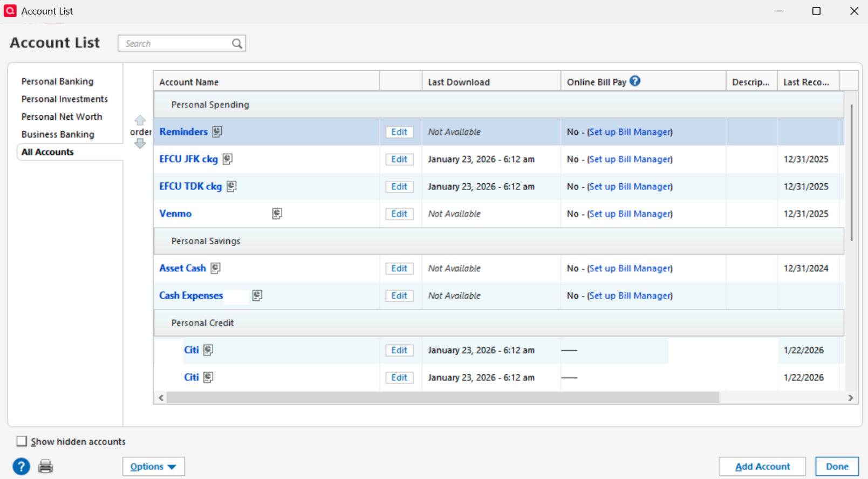The height and width of the screenshot is (479, 868).
Task: Click Set up Bill Manager for EFCU TDK ckg
Action: tap(630, 187)
